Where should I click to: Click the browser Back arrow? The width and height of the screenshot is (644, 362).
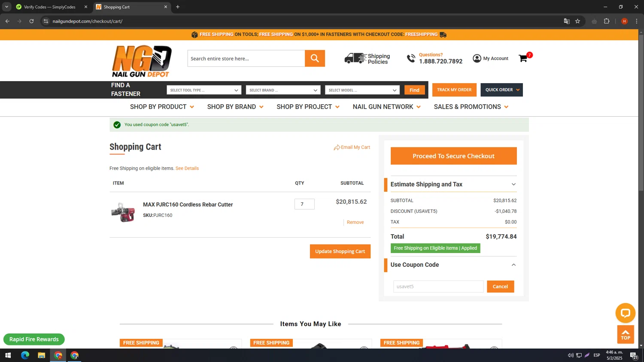pos(7,21)
